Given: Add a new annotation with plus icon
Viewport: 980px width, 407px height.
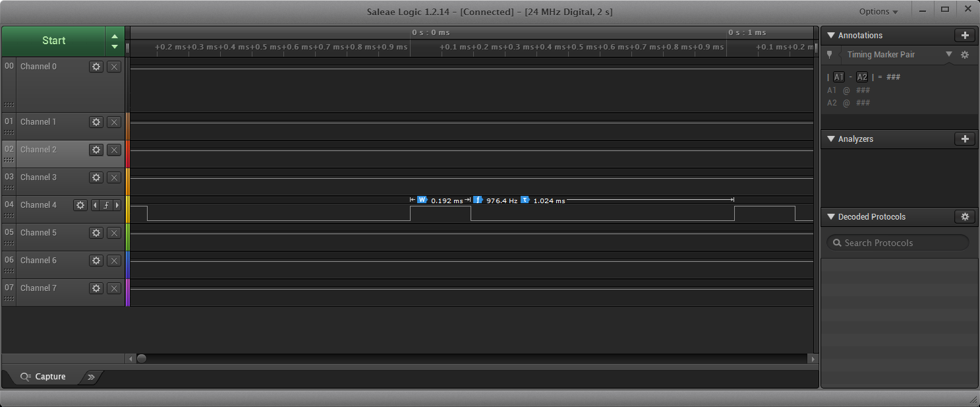Looking at the screenshot, I should point(965,36).
